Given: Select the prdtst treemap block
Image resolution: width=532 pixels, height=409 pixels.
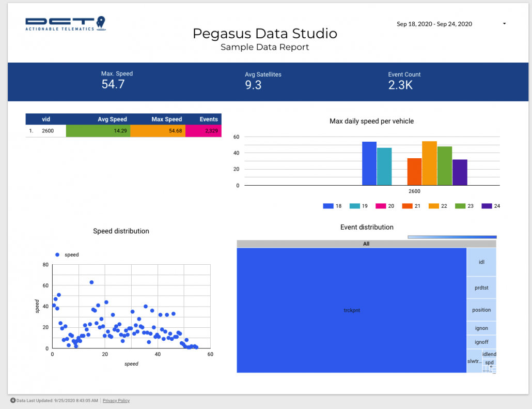Looking at the screenshot, I should (481, 287).
